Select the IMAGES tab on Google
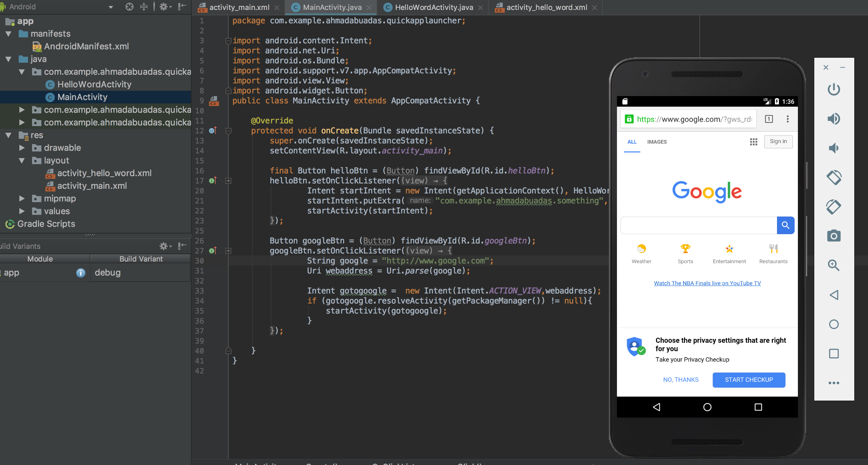This screenshot has height=465, width=868. click(656, 142)
